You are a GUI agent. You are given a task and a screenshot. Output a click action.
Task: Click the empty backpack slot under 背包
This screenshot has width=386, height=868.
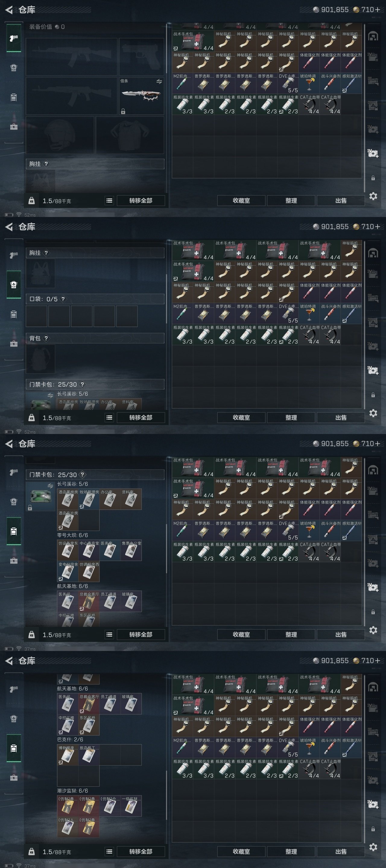pos(40,359)
